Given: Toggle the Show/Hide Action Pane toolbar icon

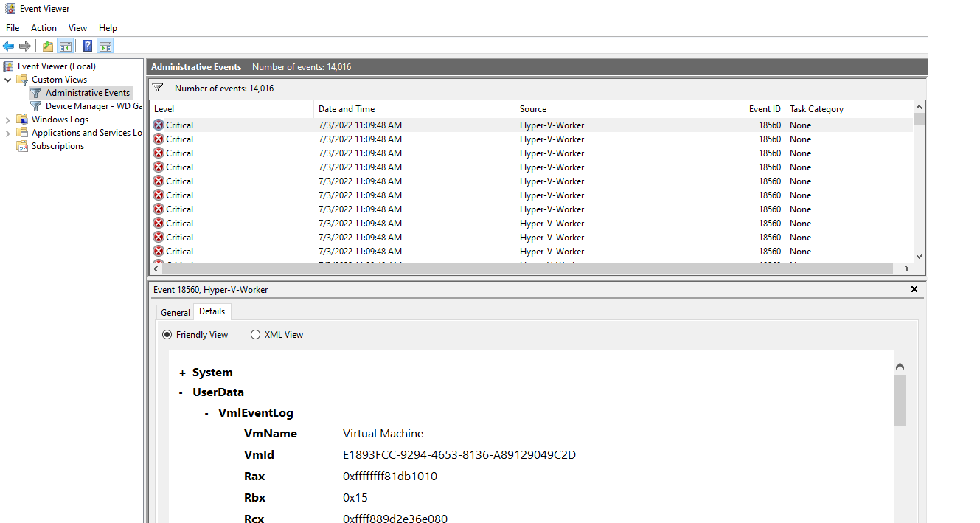Looking at the screenshot, I should tap(105, 46).
